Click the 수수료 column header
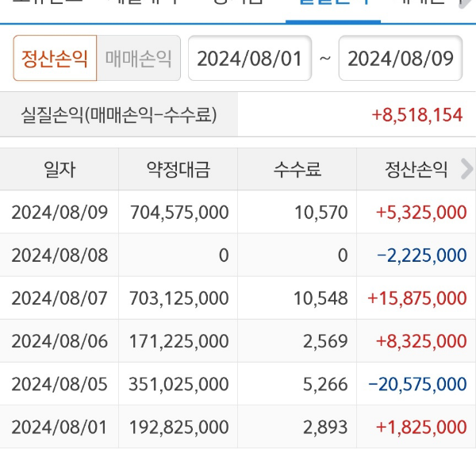 coord(297,169)
